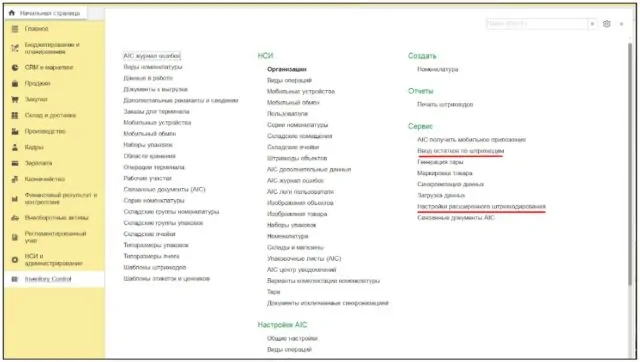Open Заказы для терминала
Screen dimensions: 640x362
click(x=156, y=111)
